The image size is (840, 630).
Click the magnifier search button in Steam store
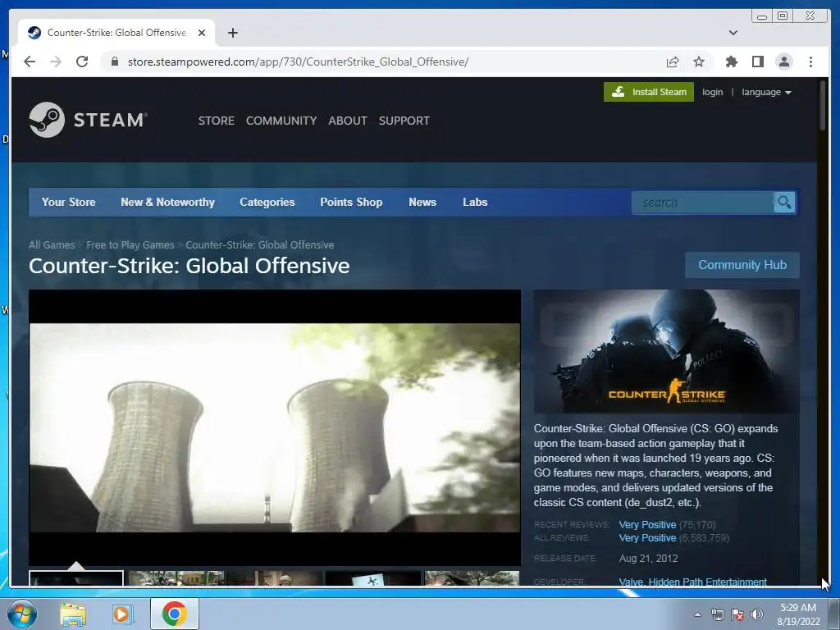(784, 203)
